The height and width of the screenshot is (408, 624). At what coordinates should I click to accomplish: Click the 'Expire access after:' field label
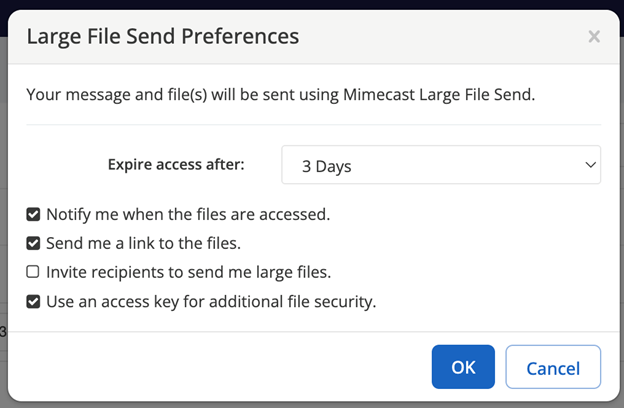(176, 165)
